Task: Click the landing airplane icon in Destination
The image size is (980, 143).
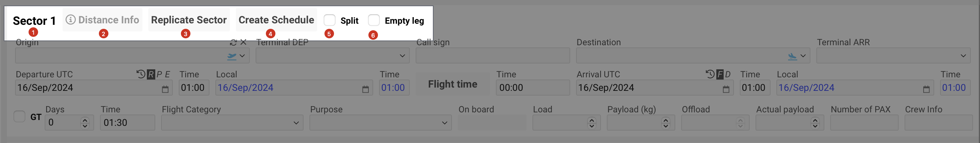Action: tap(792, 56)
